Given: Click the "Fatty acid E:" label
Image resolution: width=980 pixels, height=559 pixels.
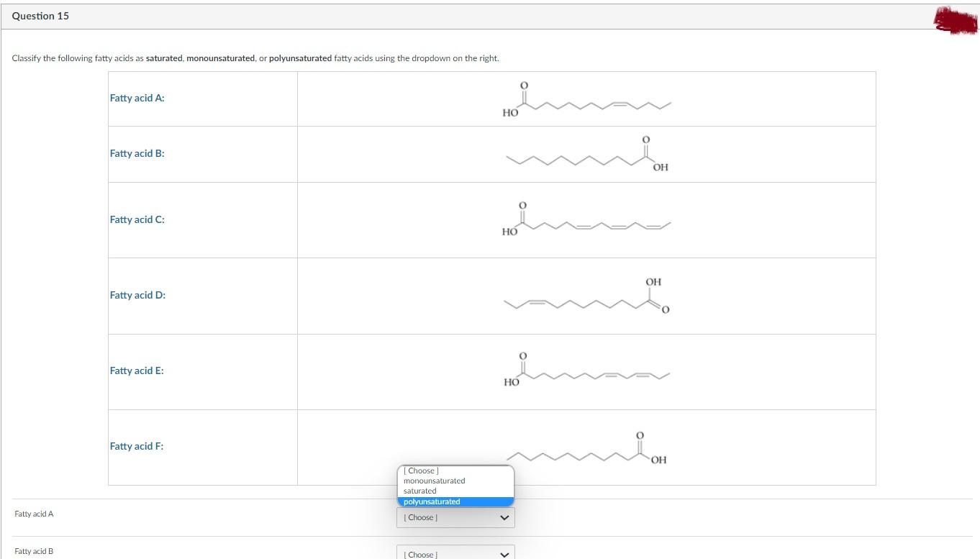Looking at the screenshot, I should [137, 371].
